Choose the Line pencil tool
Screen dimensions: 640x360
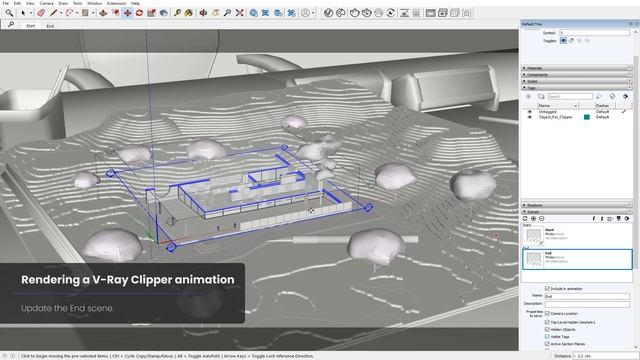click(x=53, y=13)
